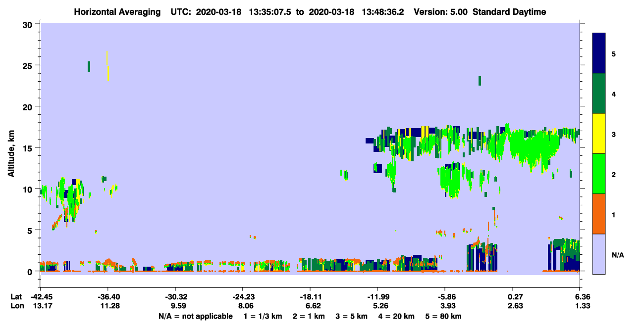This screenshot has width=644, height=330.
Task: Click the end time '13:48:36.2' in title
Action: (x=382, y=12)
